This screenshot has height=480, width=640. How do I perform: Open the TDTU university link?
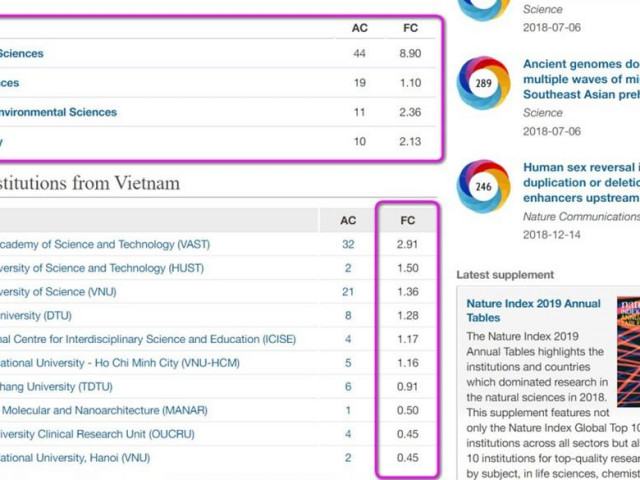point(56,387)
